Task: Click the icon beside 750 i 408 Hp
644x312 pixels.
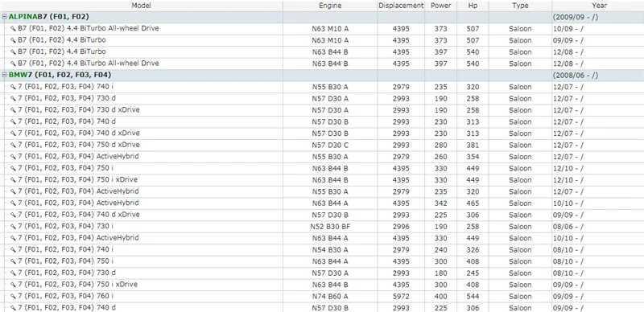Action: click(13, 261)
